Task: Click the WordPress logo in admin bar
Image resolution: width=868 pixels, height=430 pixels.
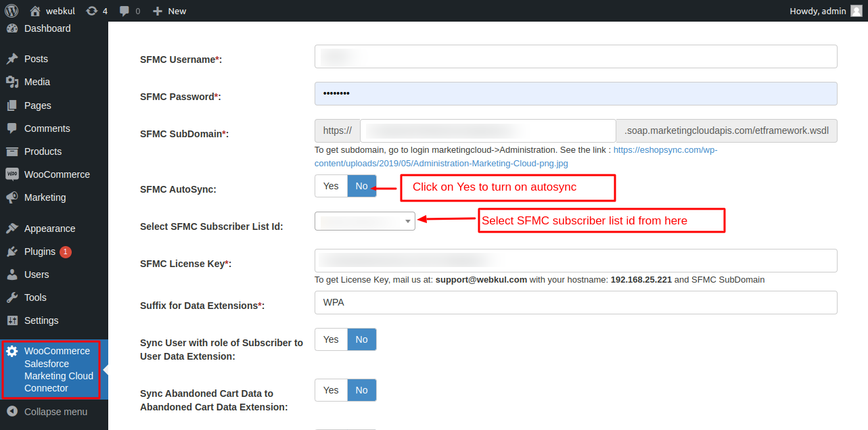Action: point(12,11)
